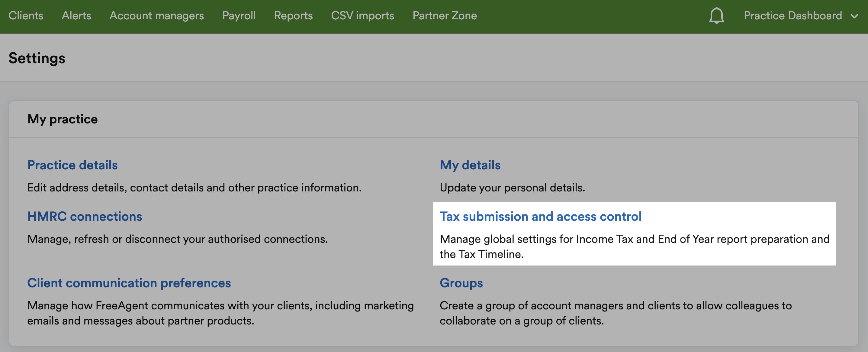The width and height of the screenshot is (868, 352).
Task: Open Account managers in navigation
Action: [157, 15]
